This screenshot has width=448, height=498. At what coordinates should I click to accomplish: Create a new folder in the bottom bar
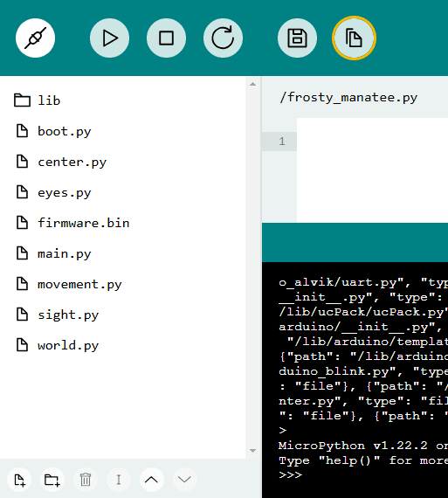(52, 480)
